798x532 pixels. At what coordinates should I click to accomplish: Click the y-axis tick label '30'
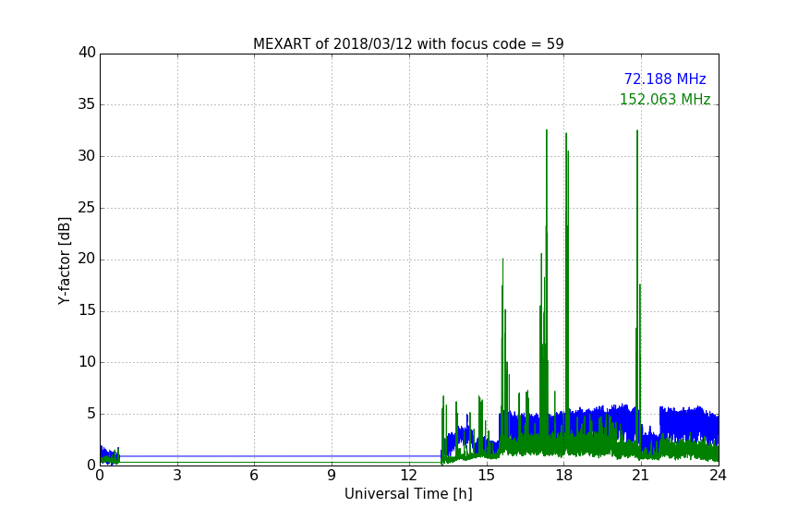click(87, 156)
